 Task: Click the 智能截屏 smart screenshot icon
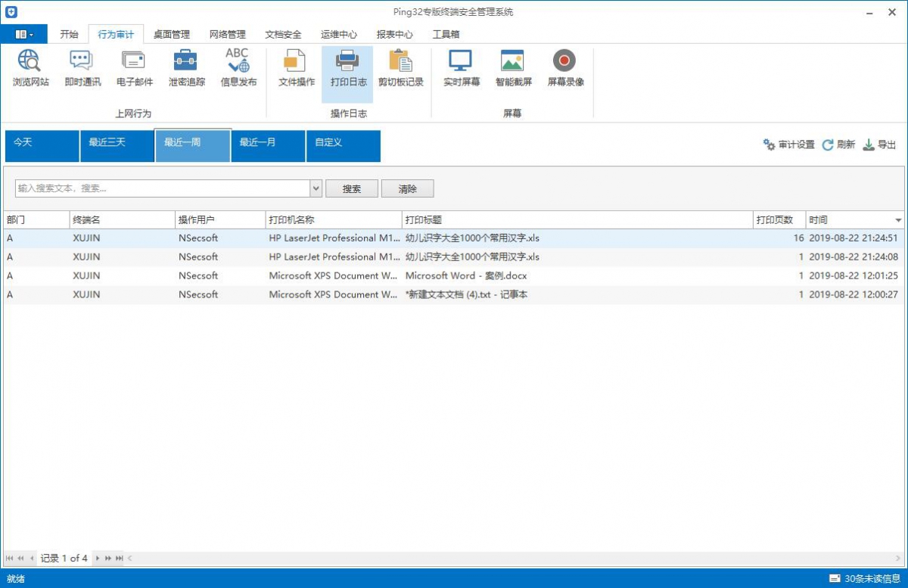tap(513, 68)
